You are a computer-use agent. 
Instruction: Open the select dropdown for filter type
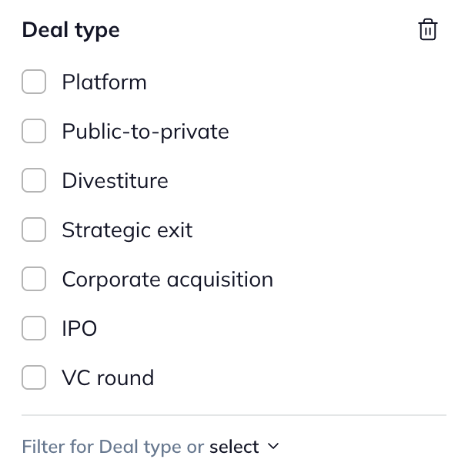click(x=234, y=447)
